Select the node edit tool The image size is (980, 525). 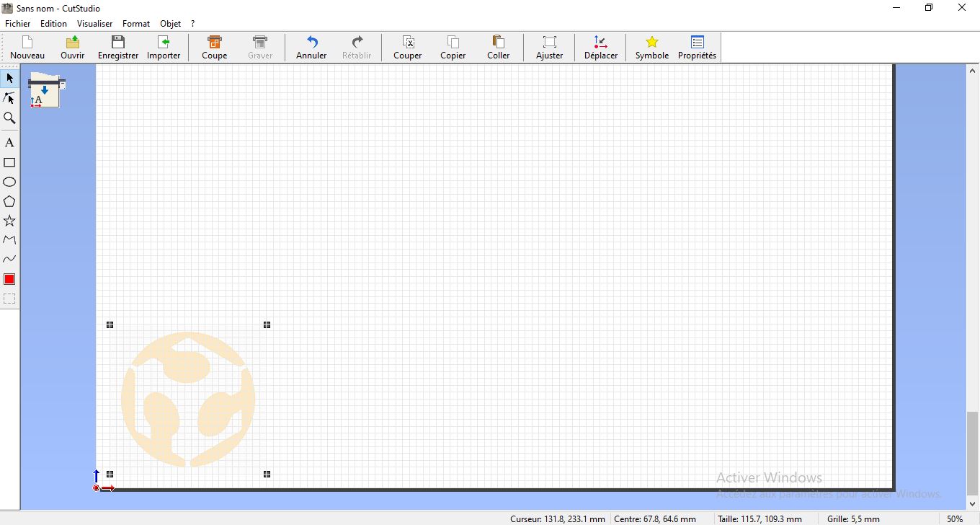[9, 97]
